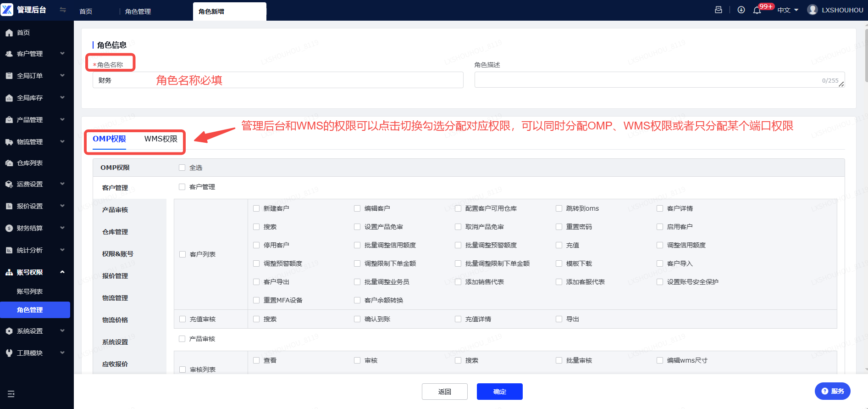Expand the 全局订单 sidebar chevron
The image size is (868, 409).
tap(62, 76)
